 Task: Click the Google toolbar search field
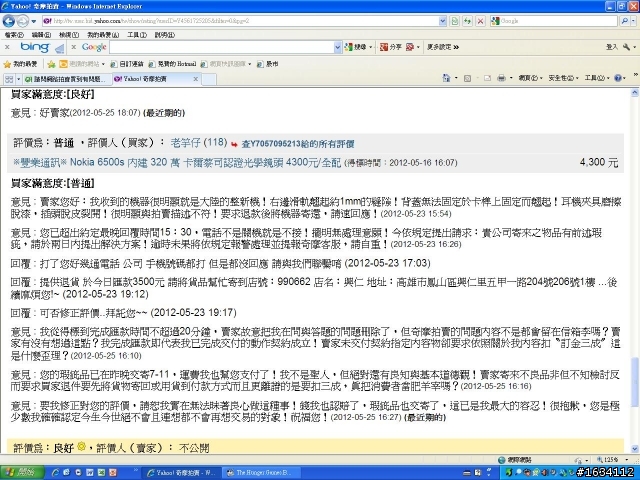click(x=222, y=47)
